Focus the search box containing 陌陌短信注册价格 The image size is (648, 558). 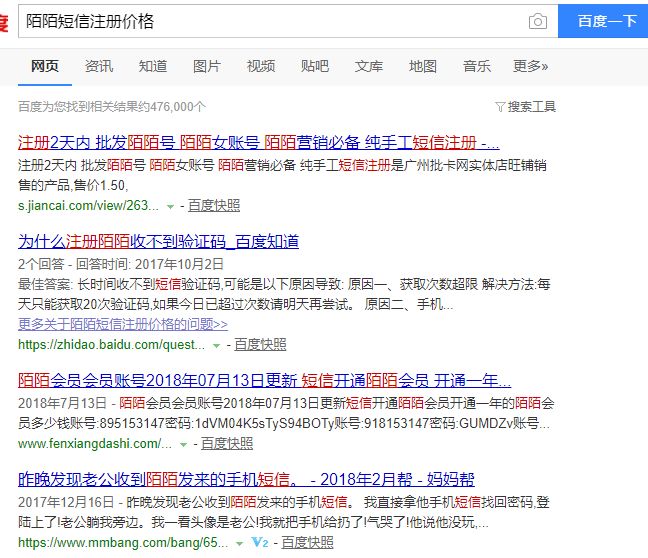point(288,21)
